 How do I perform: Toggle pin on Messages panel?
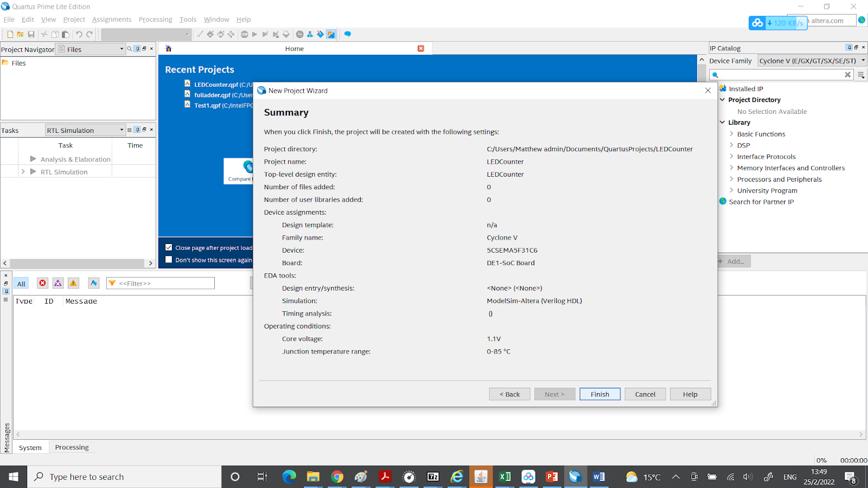click(x=6, y=291)
